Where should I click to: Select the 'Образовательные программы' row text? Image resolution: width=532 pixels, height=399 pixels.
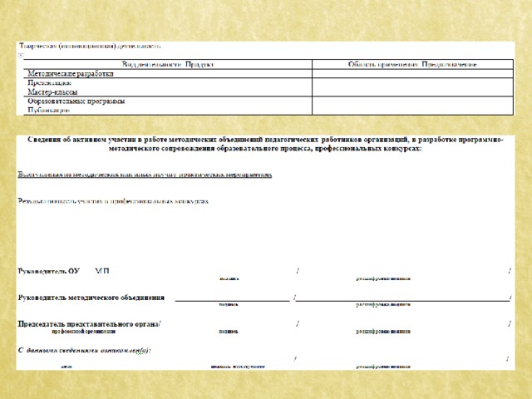pos(76,101)
